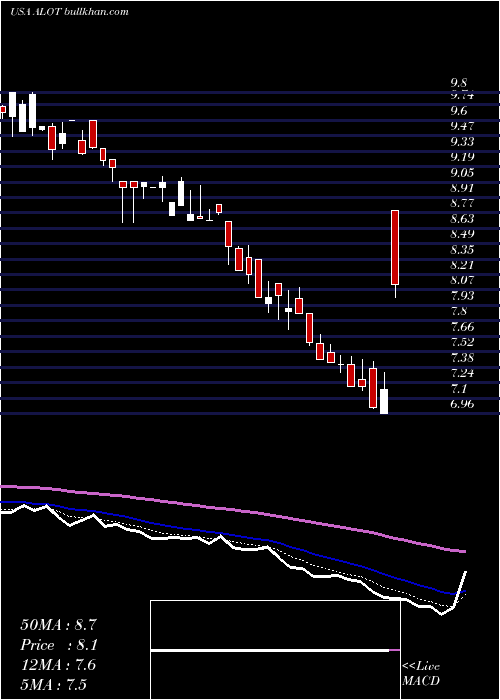Select the 9.47 price level label
500x700 pixels.
[x=462, y=126]
